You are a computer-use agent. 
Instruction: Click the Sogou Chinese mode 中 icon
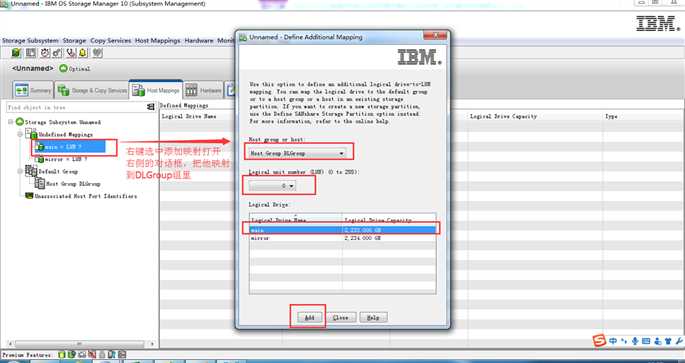613,341
